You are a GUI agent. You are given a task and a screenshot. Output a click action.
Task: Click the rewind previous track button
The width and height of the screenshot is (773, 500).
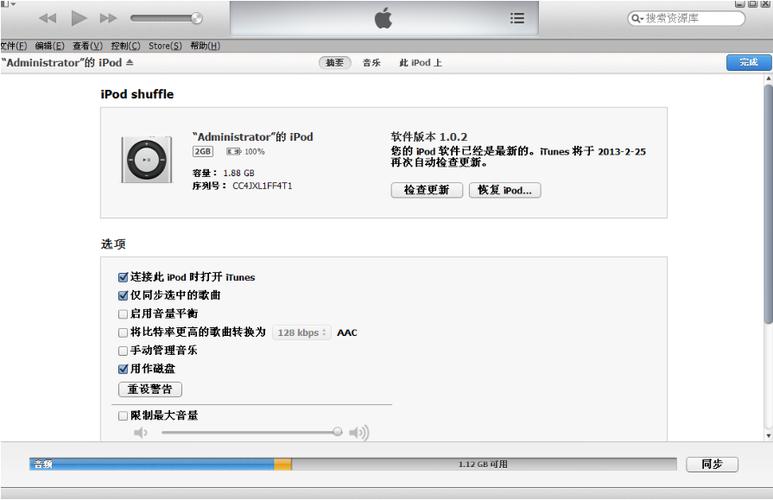[x=48, y=18]
